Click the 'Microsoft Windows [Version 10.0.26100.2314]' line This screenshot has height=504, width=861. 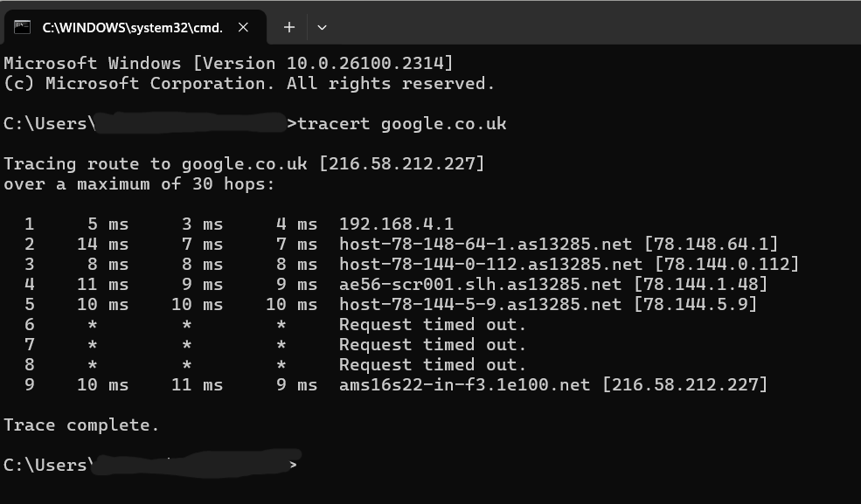coord(228,63)
